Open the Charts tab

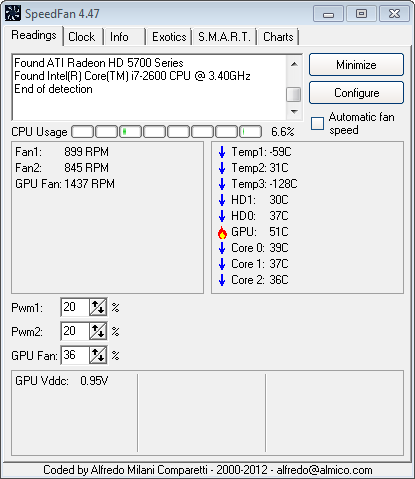[x=278, y=37]
